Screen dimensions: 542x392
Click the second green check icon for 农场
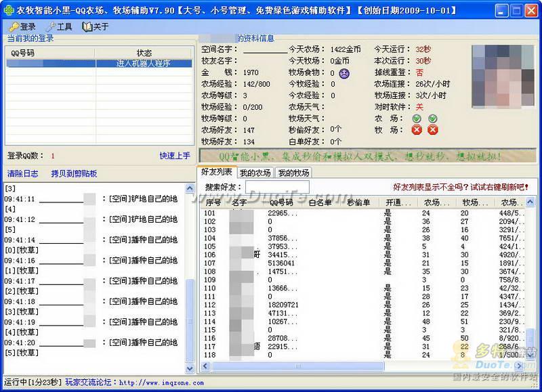point(432,118)
